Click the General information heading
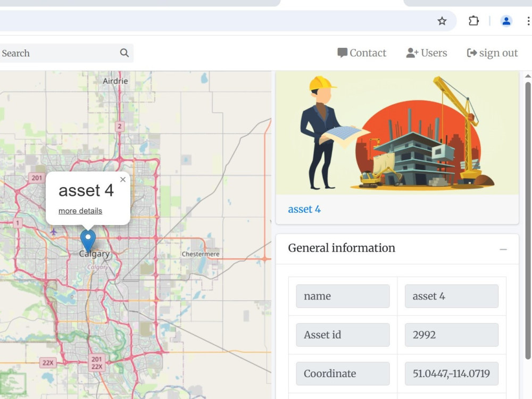This screenshot has height=399, width=532. click(x=342, y=248)
